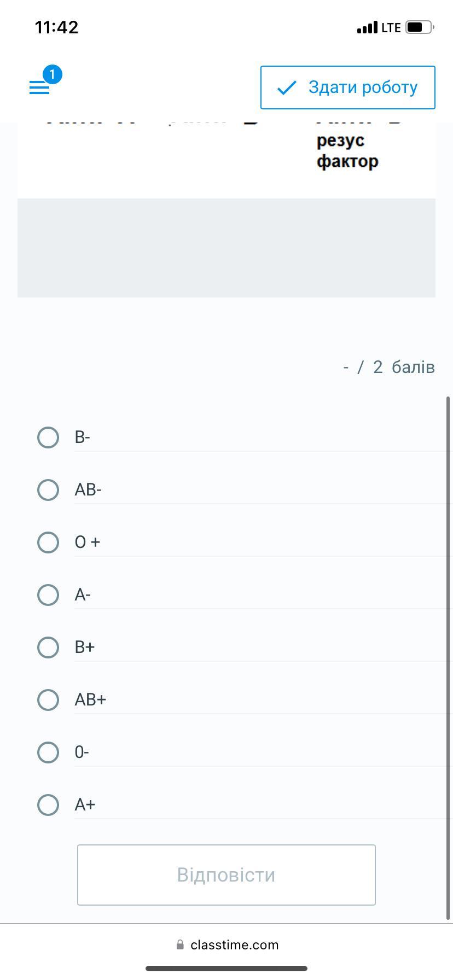Click the Відповісти answer button
Image resolution: width=453 pixels, height=980 pixels.
tap(226, 875)
